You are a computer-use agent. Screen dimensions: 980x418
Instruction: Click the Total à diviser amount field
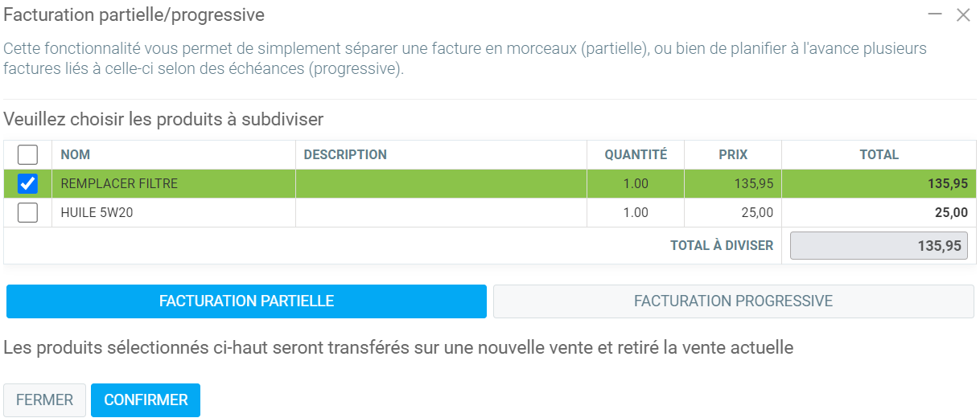pyautogui.click(x=879, y=246)
